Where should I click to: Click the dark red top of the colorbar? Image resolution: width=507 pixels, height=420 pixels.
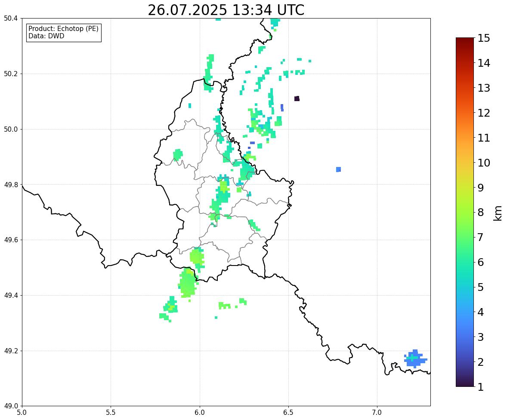point(465,40)
